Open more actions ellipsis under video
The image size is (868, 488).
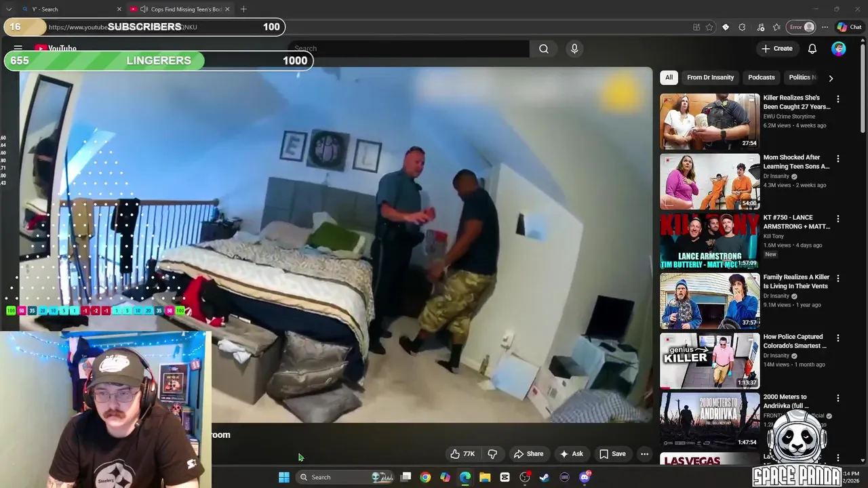pyautogui.click(x=645, y=454)
